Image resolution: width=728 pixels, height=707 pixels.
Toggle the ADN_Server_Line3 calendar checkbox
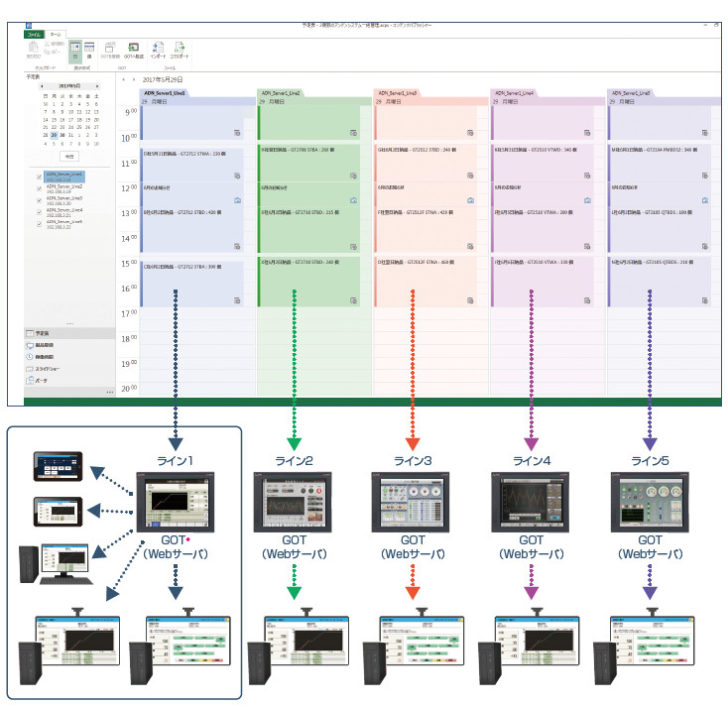tap(39, 199)
